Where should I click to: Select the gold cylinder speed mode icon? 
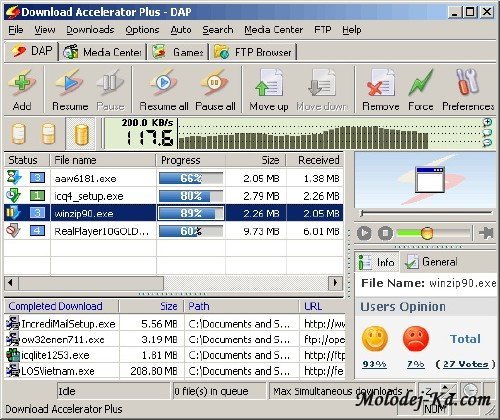click(x=81, y=134)
